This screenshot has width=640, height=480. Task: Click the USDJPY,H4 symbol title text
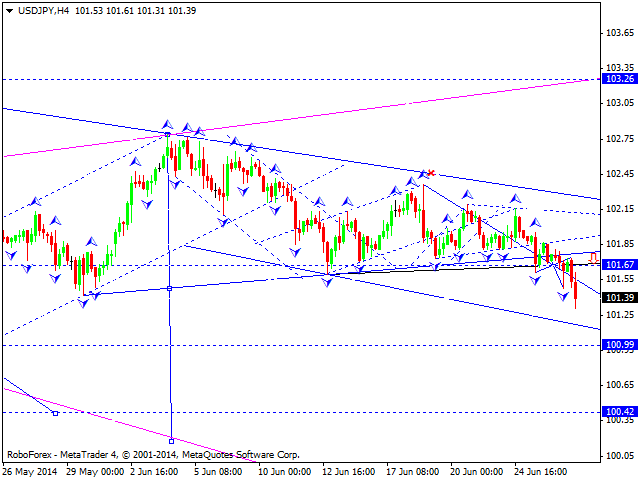click(x=44, y=8)
